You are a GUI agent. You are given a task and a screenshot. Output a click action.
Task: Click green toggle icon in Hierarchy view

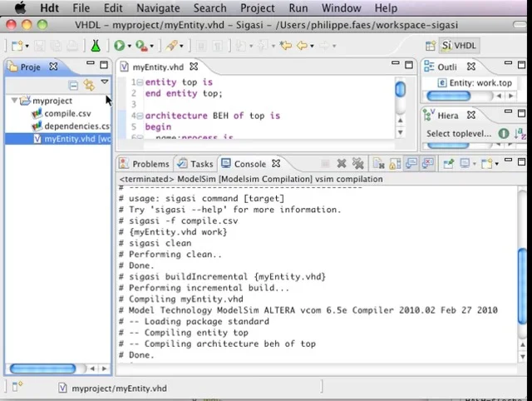504,134
